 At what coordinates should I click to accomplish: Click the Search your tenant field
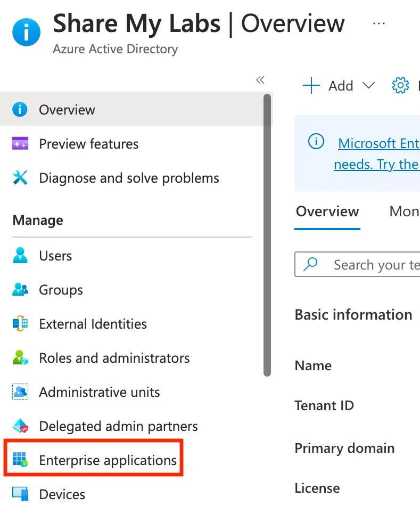click(x=373, y=265)
